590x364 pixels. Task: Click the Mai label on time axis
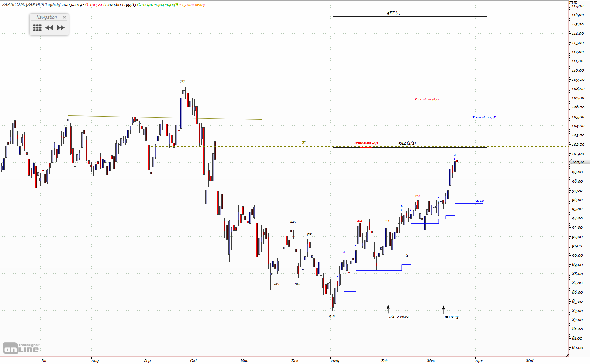[529, 360]
